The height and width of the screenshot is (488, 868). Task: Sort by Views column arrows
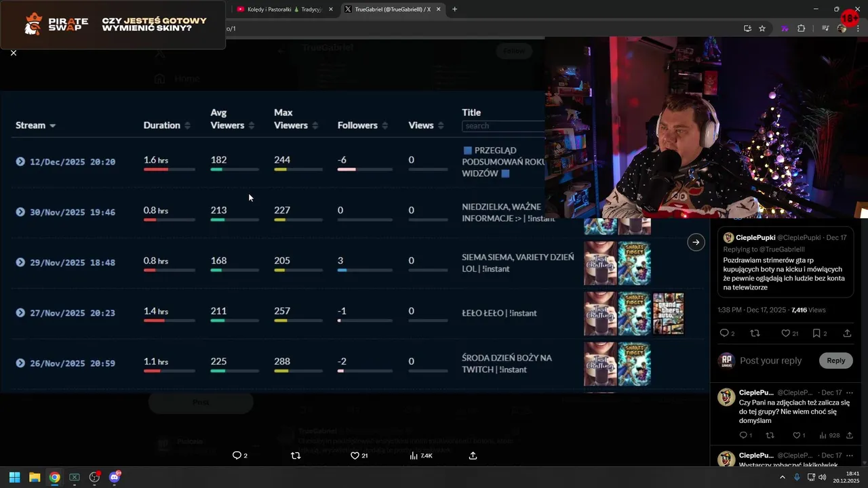[x=441, y=125]
